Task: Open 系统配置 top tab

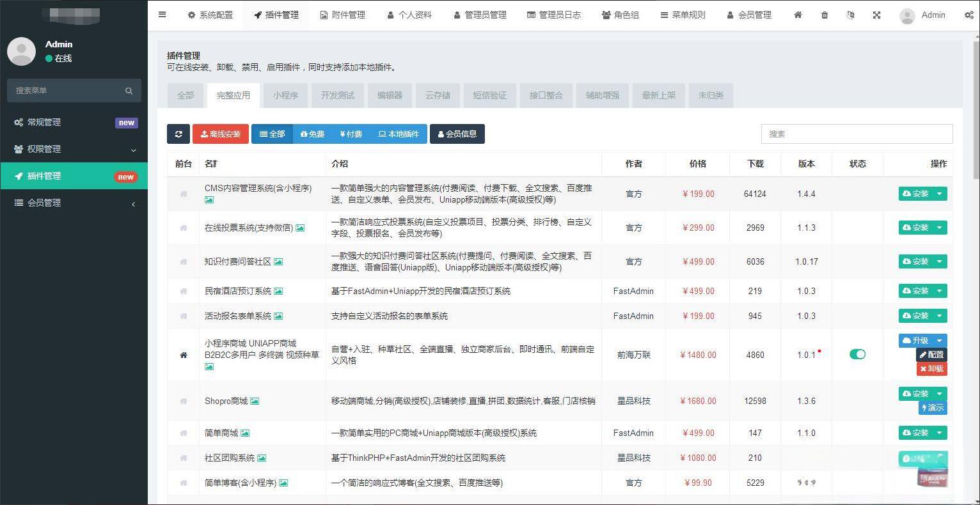Action: (210, 15)
